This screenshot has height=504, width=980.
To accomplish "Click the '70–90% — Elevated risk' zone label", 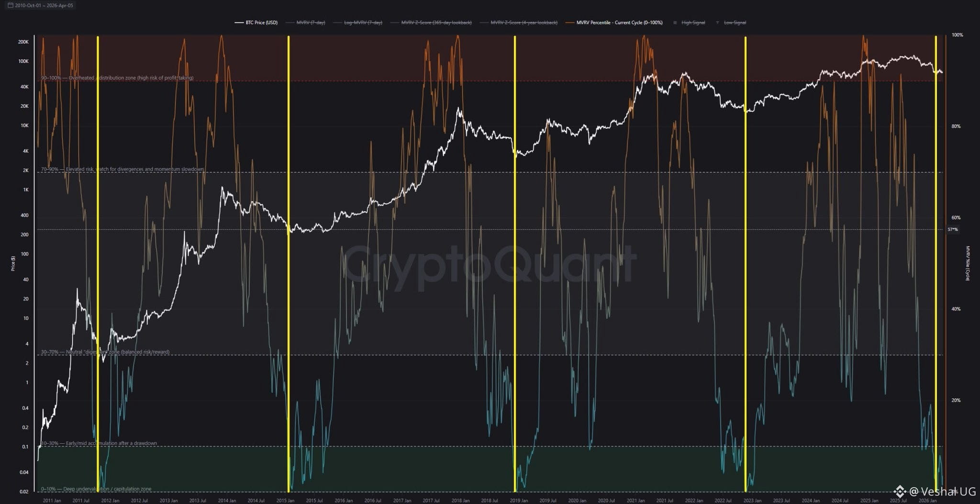I will point(122,169).
